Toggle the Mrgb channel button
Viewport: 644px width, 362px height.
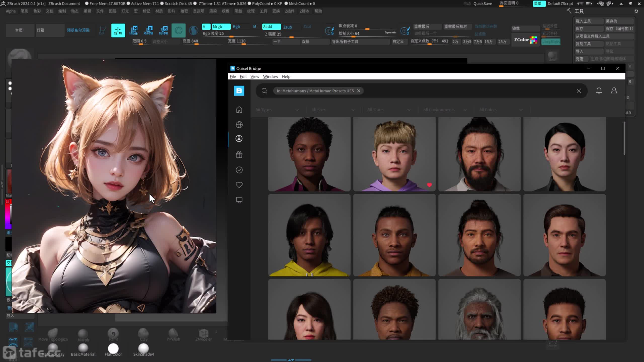tap(221, 27)
